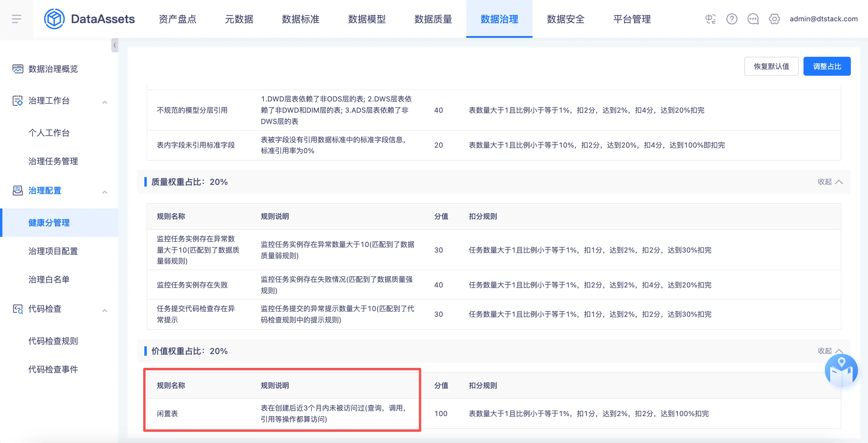This screenshot has width=868, height=443.
Task: Click the hamburger menu icon
Action: click(x=16, y=19)
